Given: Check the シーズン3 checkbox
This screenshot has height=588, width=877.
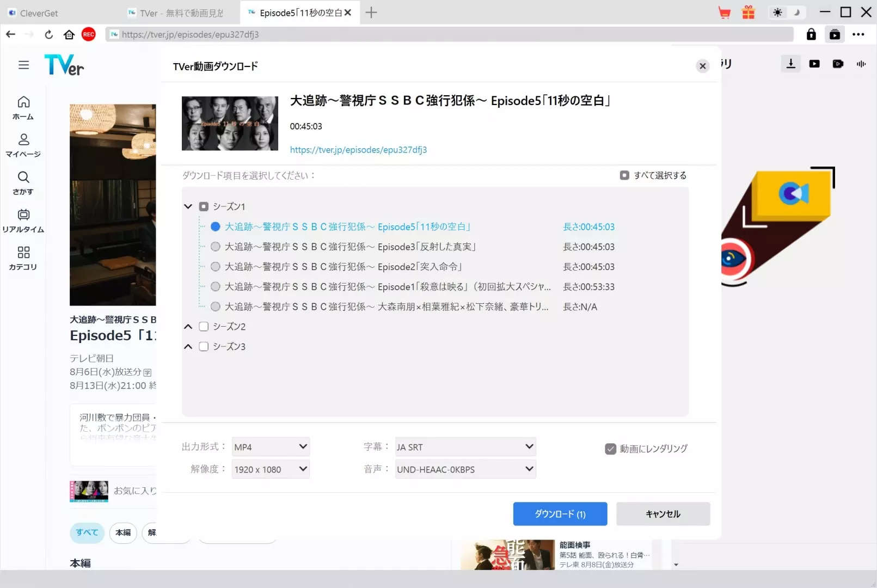Looking at the screenshot, I should [x=204, y=346].
